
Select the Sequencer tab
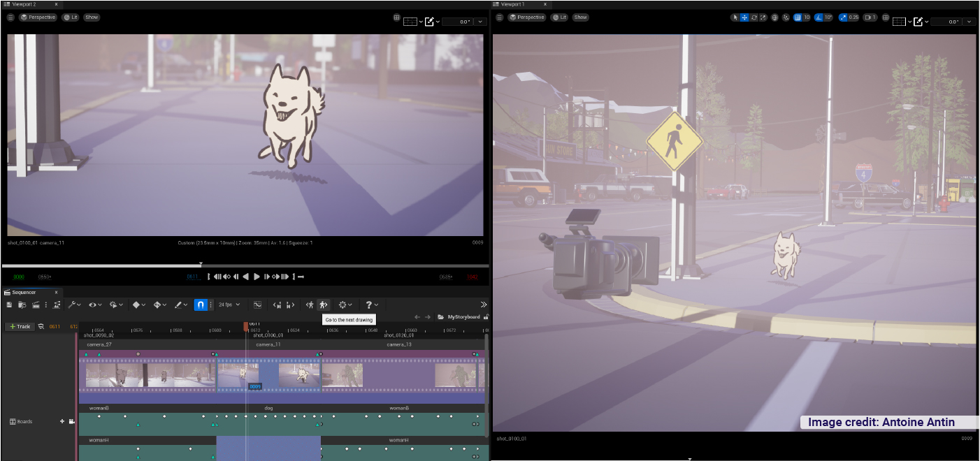(x=24, y=292)
